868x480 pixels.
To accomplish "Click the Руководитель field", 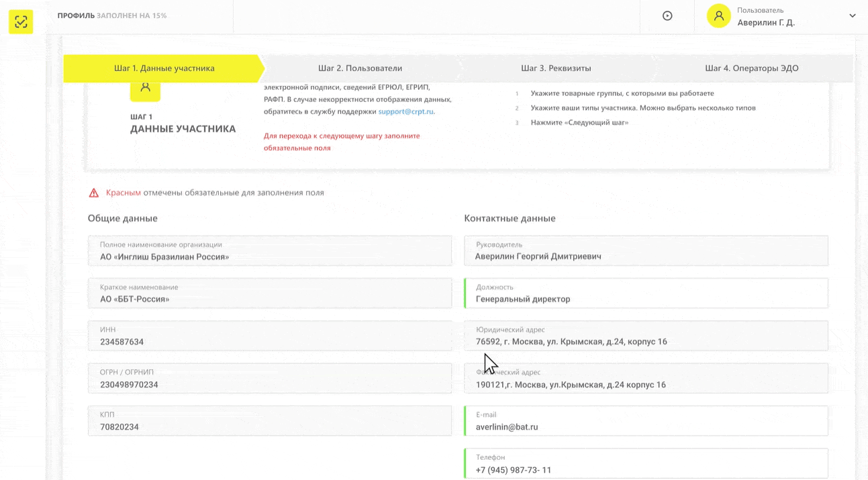I will (x=646, y=250).
